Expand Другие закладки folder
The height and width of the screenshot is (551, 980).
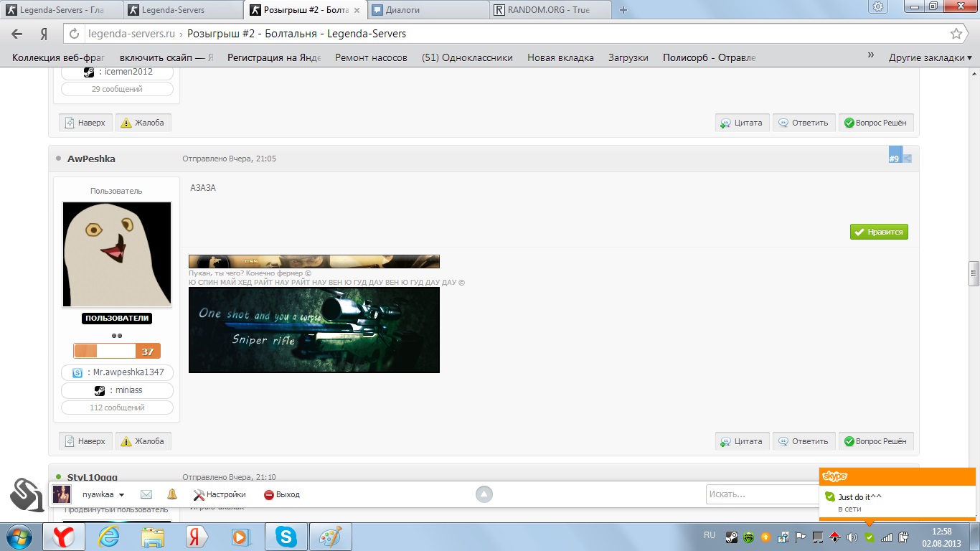(x=930, y=57)
